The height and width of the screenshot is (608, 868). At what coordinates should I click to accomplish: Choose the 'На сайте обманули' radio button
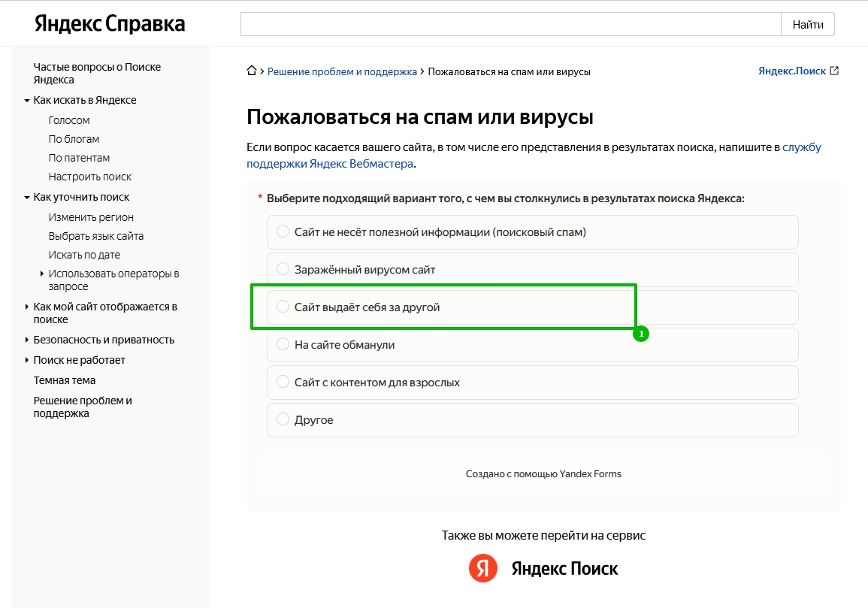tap(283, 344)
